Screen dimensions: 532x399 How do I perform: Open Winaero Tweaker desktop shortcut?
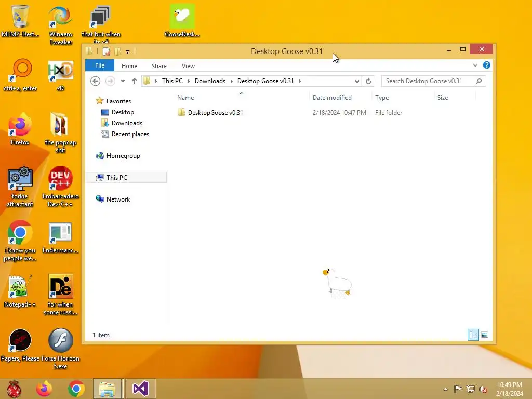60,25
